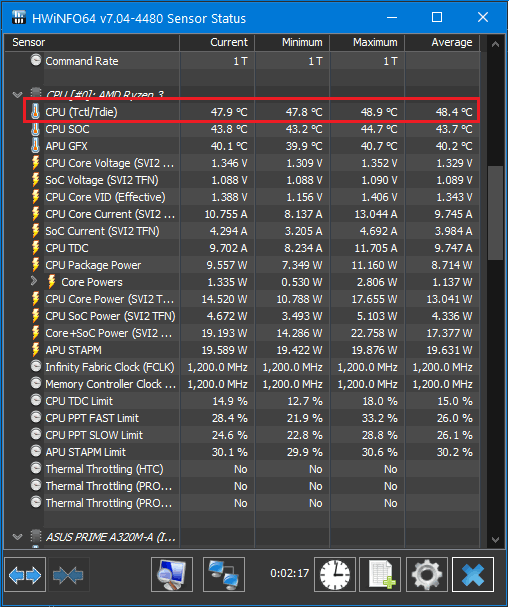Open the remote network computers icon

pos(224,574)
